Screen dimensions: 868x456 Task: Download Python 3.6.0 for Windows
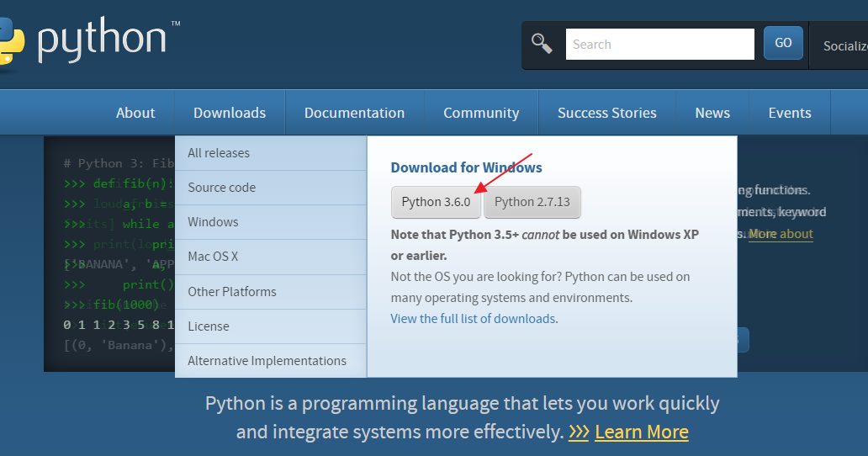click(x=436, y=202)
